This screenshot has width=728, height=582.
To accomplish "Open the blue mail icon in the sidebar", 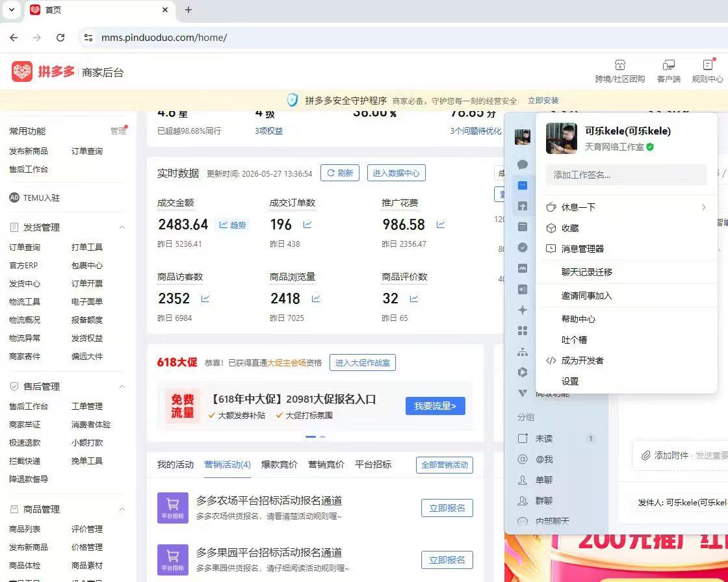I will [523, 185].
